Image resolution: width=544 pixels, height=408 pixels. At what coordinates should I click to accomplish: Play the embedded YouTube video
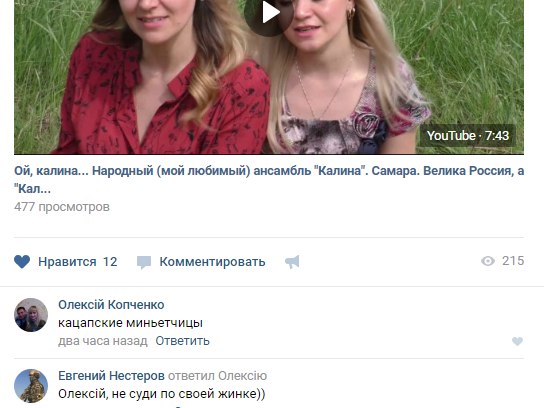click(x=269, y=12)
